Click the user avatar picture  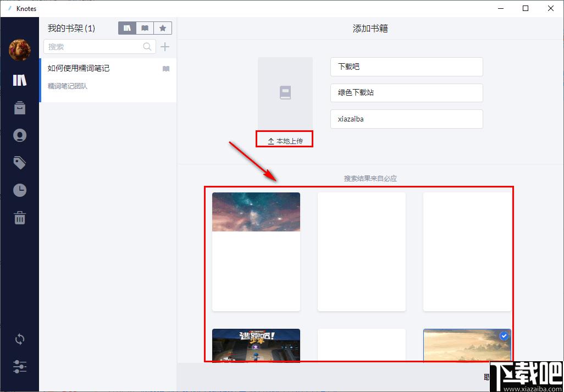(20, 50)
